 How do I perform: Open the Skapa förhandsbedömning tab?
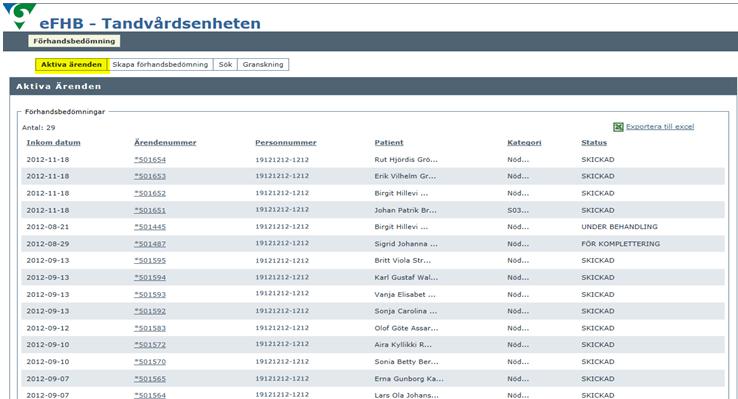click(160, 64)
